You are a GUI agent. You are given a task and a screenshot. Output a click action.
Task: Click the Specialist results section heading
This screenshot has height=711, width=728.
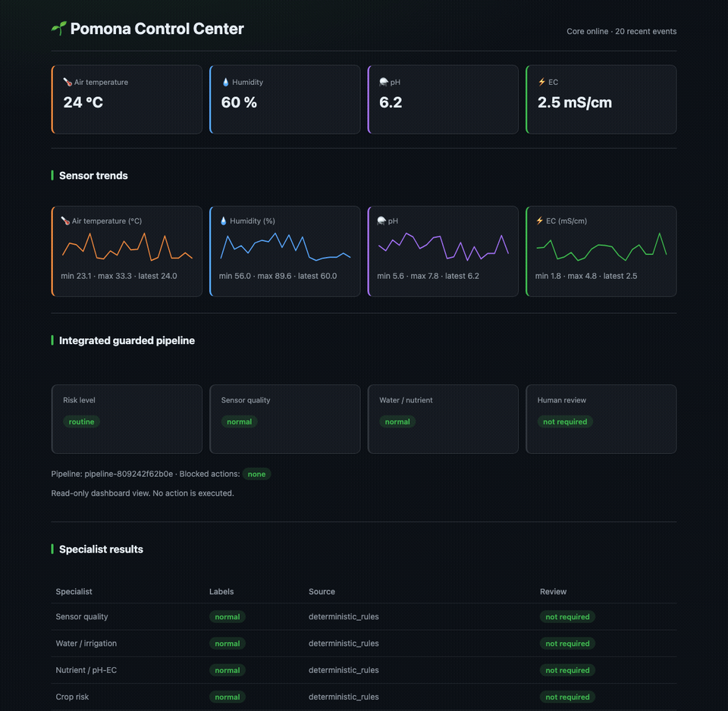pyautogui.click(x=101, y=550)
